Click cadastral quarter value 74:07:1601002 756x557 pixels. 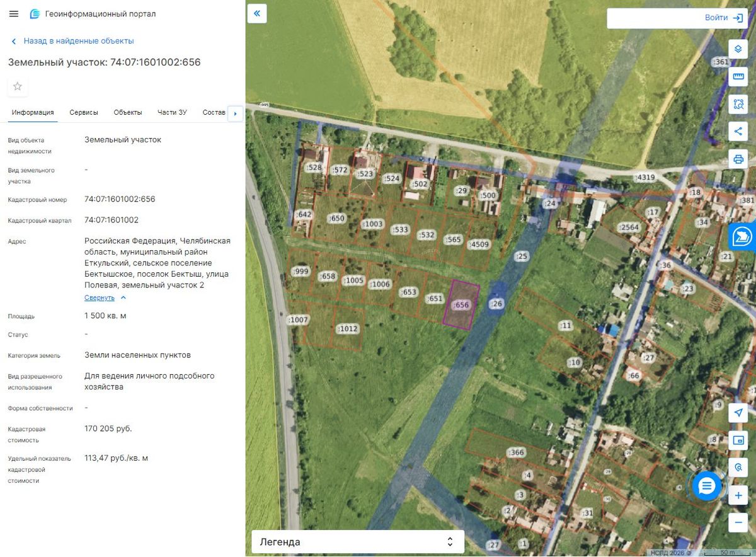pos(112,220)
